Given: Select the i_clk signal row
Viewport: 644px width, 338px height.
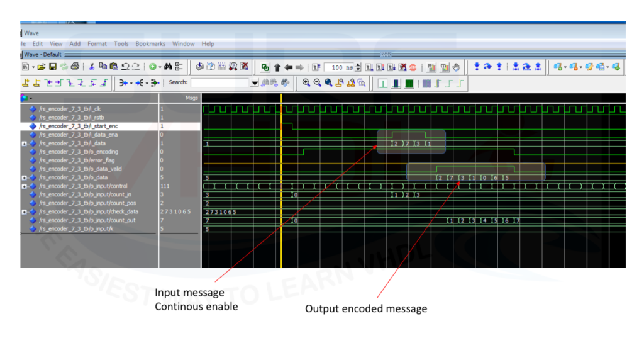Looking at the screenshot, I should [x=89, y=109].
